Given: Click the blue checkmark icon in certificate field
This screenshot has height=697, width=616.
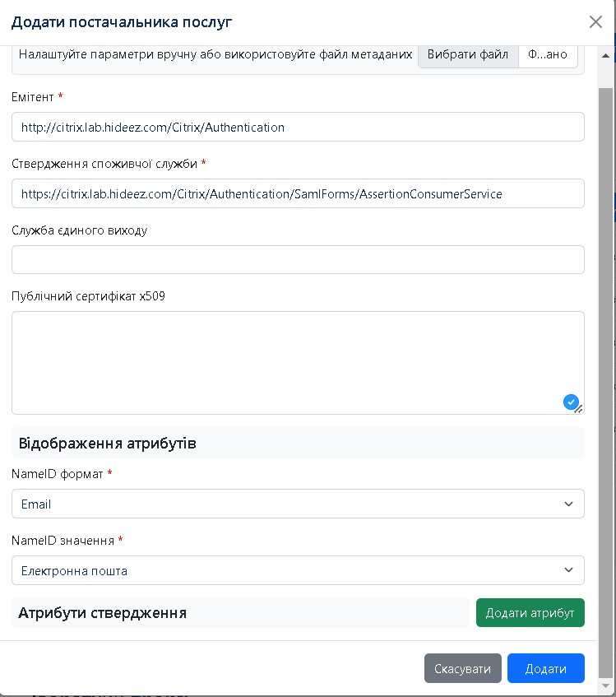Looking at the screenshot, I should click(571, 402).
